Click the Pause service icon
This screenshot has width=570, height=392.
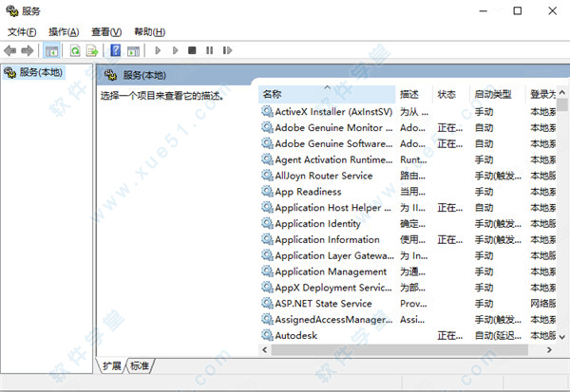(x=209, y=50)
